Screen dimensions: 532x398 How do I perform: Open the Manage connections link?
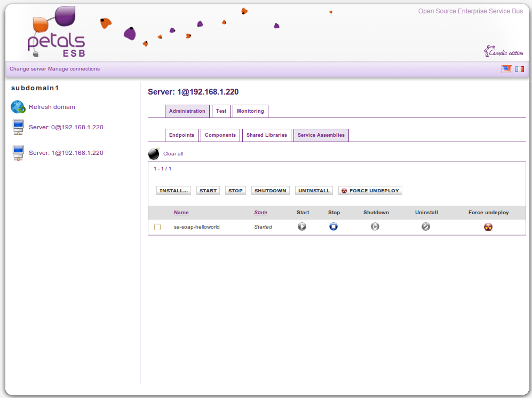pos(74,69)
